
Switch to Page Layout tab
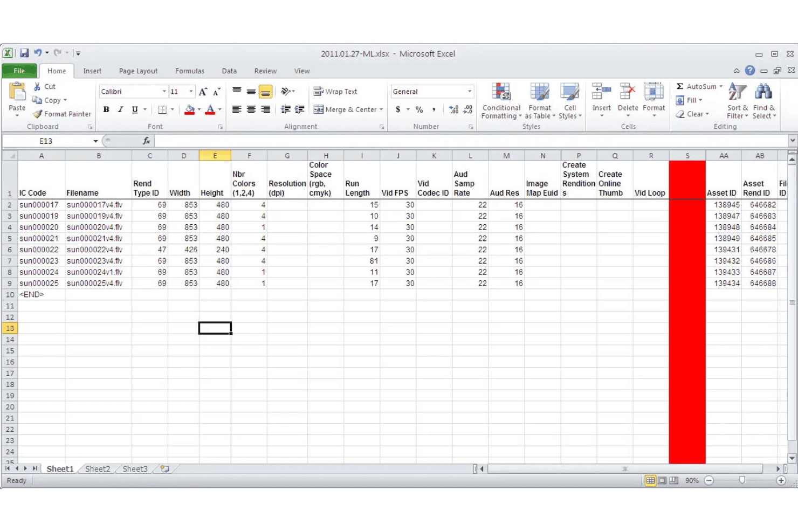click(139, 71)
